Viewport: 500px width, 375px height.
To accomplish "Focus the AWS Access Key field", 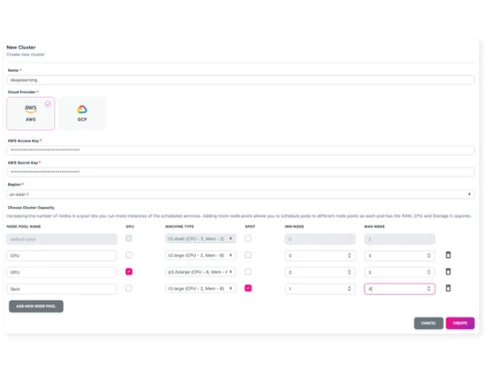I will pos(240,150).
